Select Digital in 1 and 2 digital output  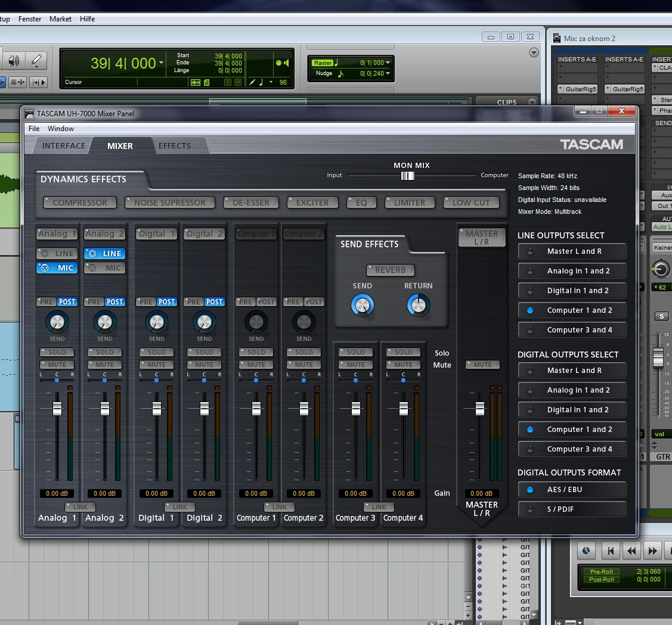pos(572,409)
